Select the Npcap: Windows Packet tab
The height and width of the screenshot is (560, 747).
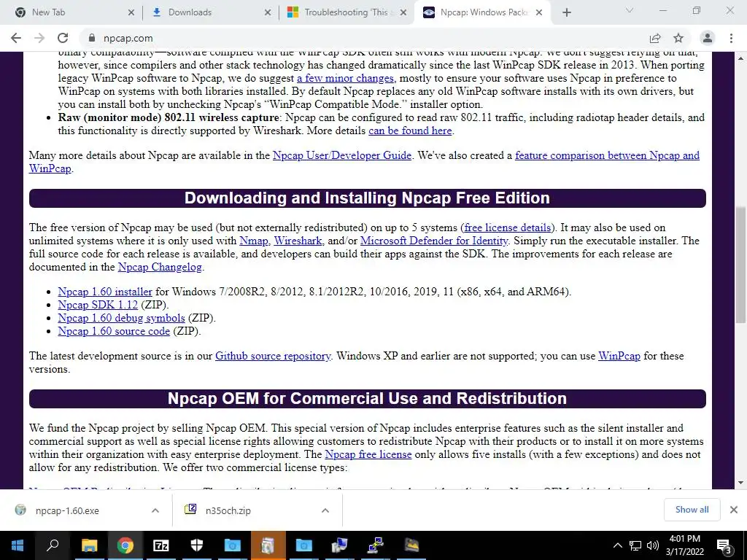coord(484,12)
